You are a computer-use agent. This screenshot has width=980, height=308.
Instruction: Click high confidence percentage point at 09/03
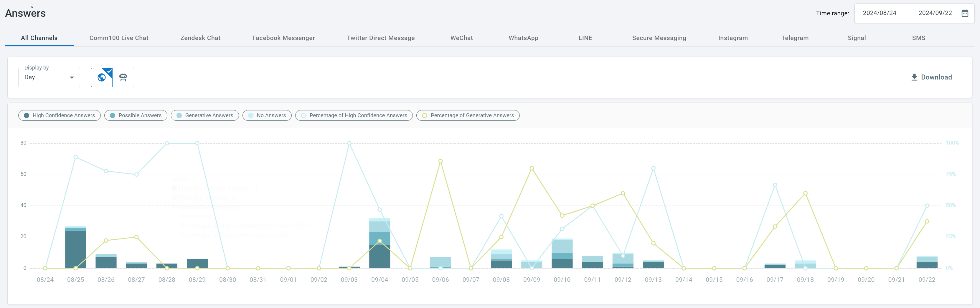tap(349, 143)
